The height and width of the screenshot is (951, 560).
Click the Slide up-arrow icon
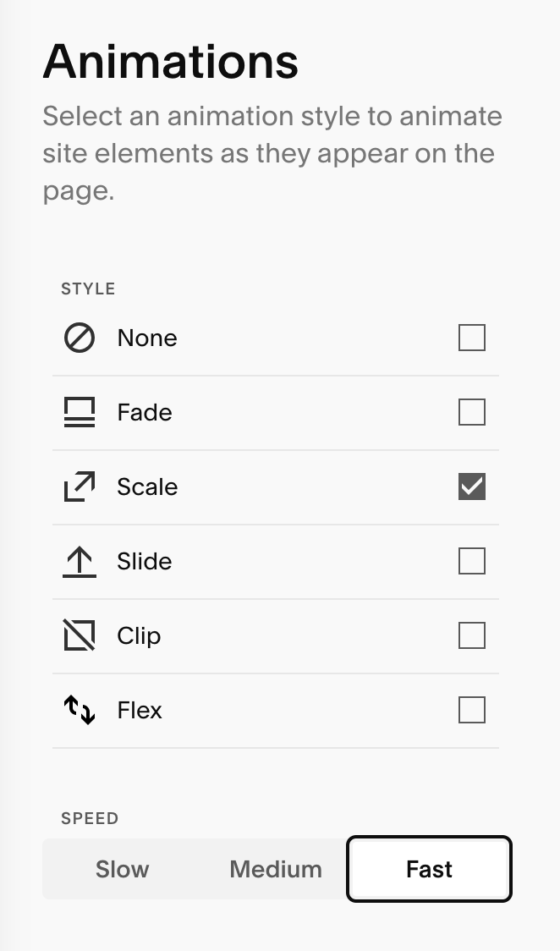80,562
